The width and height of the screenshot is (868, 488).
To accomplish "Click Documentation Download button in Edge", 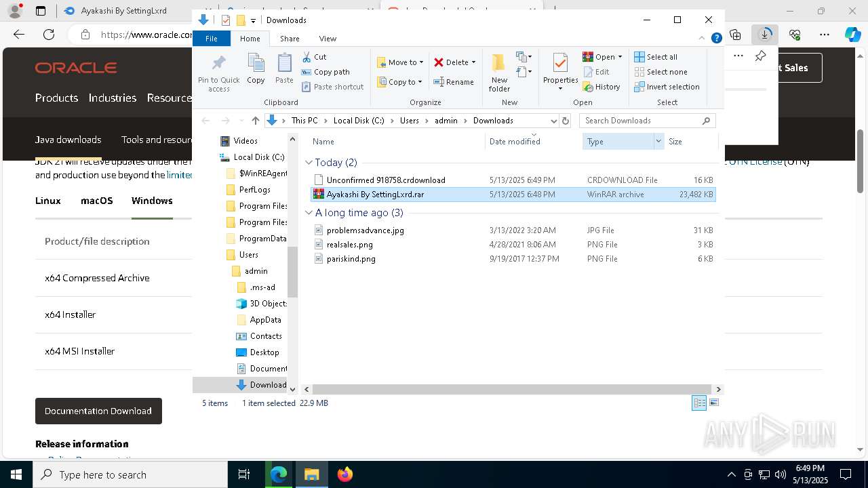I will click(x=98, y=411).
